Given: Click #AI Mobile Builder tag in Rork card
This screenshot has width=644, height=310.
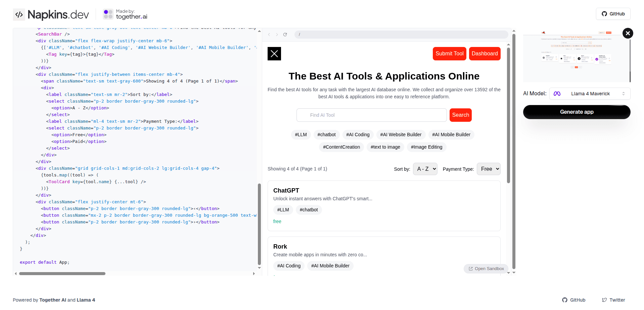Looking at the screenshot, I should 330,266.
